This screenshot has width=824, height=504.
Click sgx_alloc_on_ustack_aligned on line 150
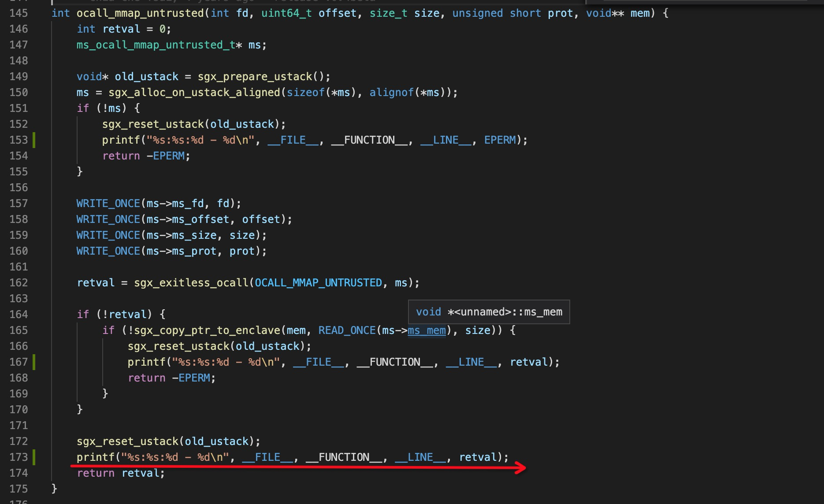(x=194, y=93)
